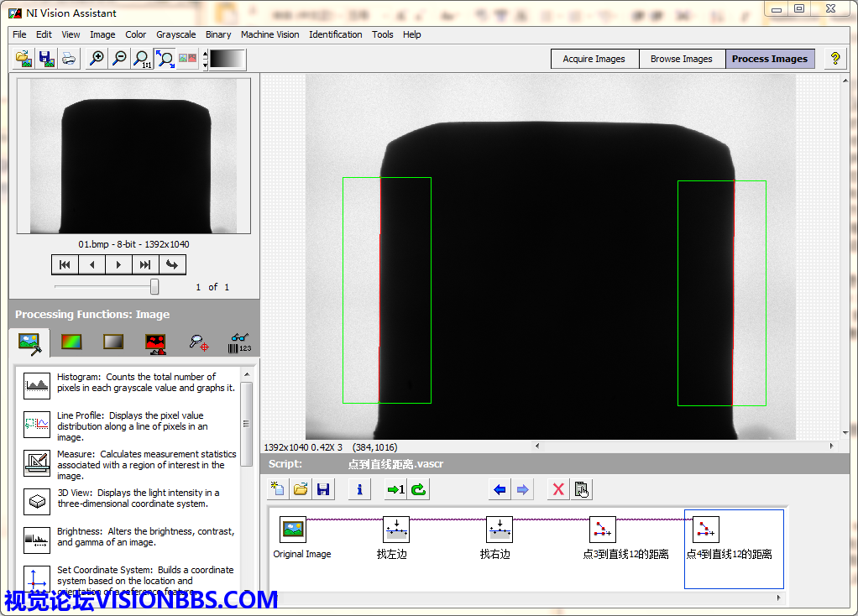Image resolution: width=858 pixels, height=616 pixels.
Task: Open the File menu
Action: [19, 34]
